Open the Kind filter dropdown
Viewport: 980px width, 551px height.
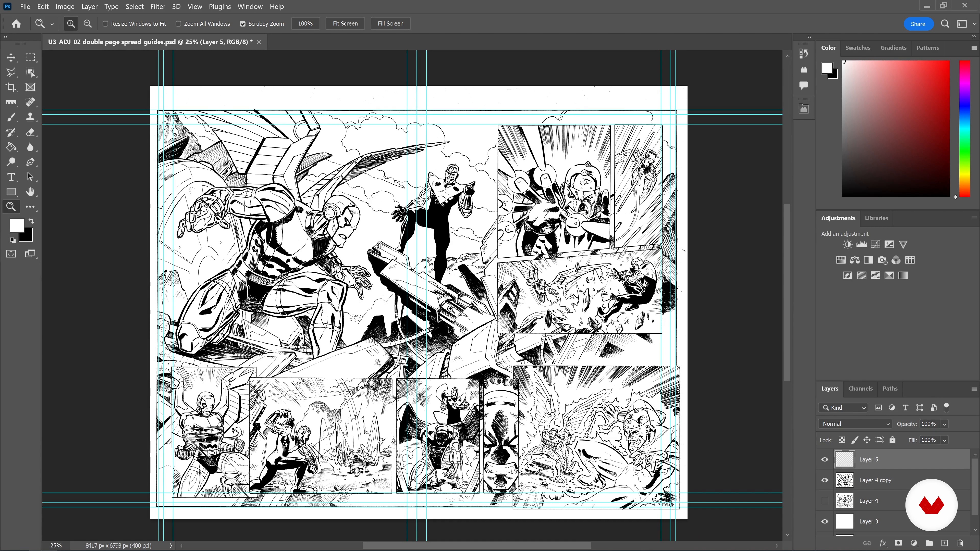(843, 408)
